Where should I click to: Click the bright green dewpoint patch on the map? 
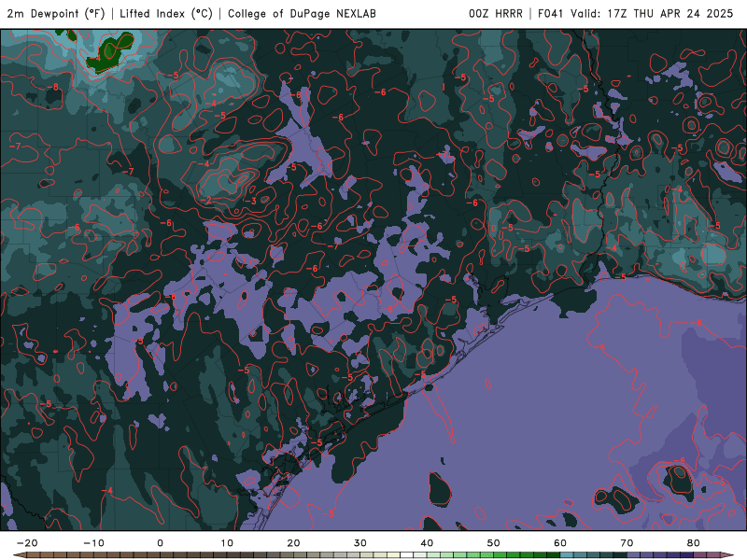tap(110, 51)
